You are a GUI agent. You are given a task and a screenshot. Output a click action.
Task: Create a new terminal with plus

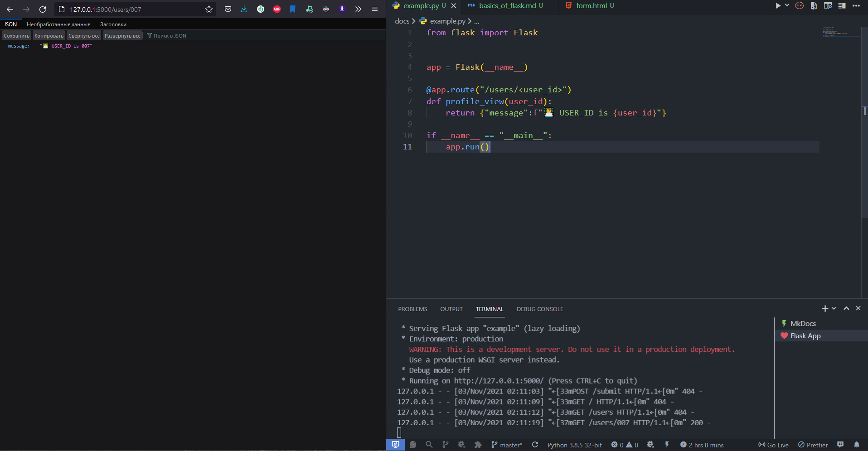(x=825, y=308)
